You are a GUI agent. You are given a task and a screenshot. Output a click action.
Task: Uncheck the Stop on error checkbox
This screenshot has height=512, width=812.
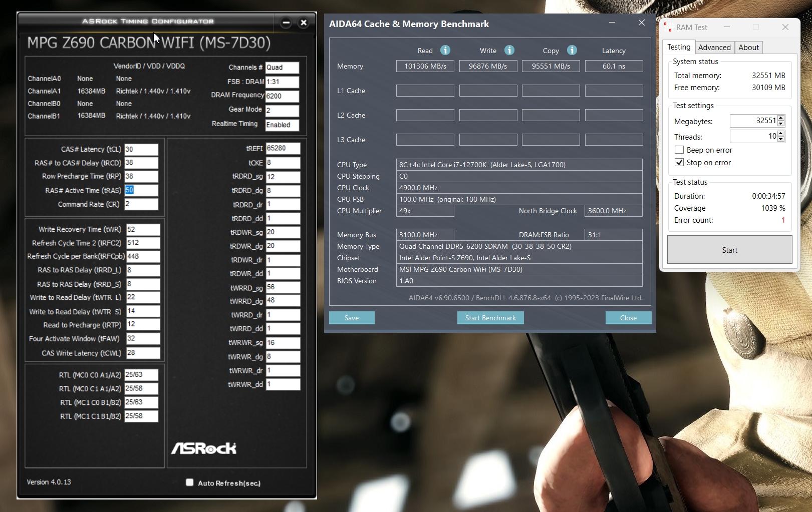point(679,162)
